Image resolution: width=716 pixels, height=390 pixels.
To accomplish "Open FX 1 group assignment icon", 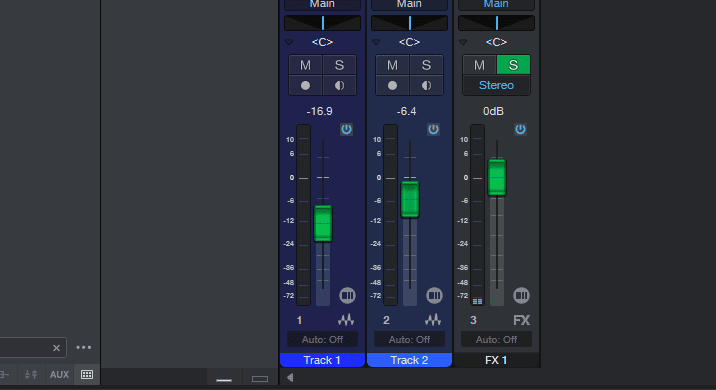I will pyautogui.click(x=521, y=295).
